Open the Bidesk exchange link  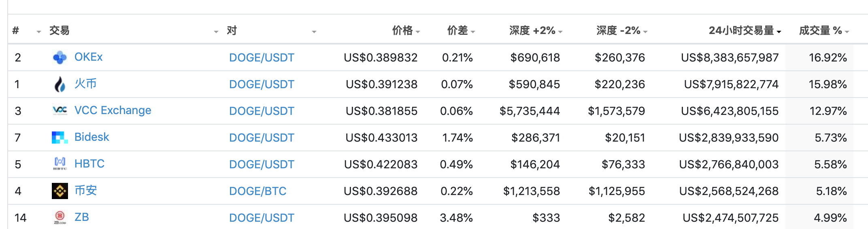coord(91,137)
